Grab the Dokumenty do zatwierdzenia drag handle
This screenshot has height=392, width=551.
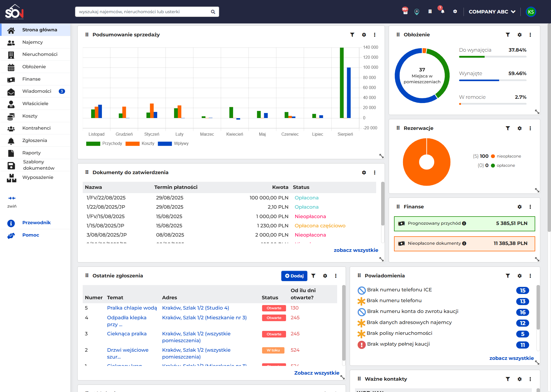pos(87,172)
